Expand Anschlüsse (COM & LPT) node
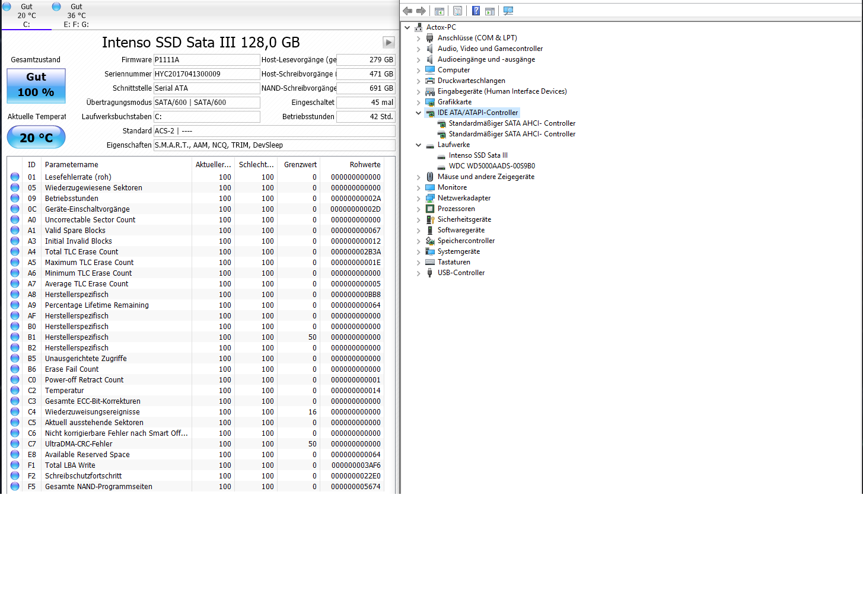The height and width of the screenshot is (616, 863). [x=418, y=38]
